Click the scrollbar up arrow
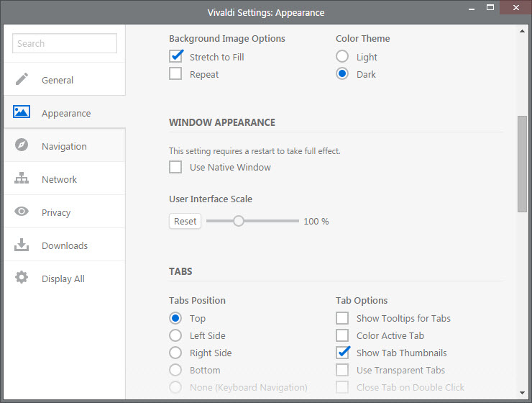Screen dimensions: 532x403 point(522,31)
